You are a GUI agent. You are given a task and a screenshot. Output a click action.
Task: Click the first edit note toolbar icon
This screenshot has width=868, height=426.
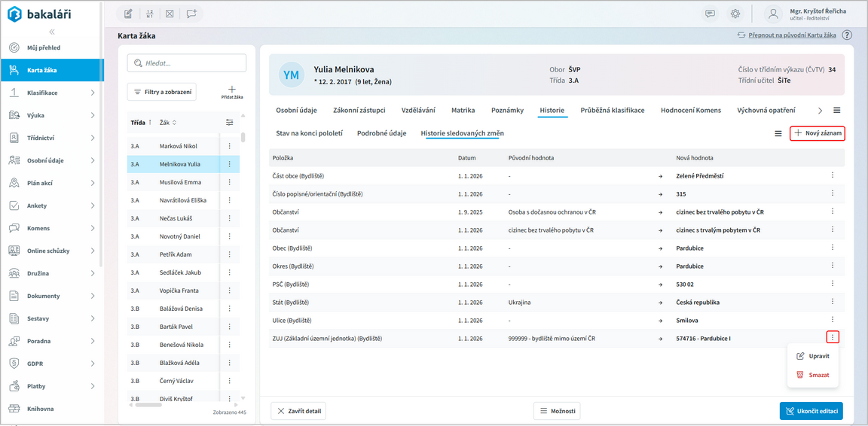129,14
